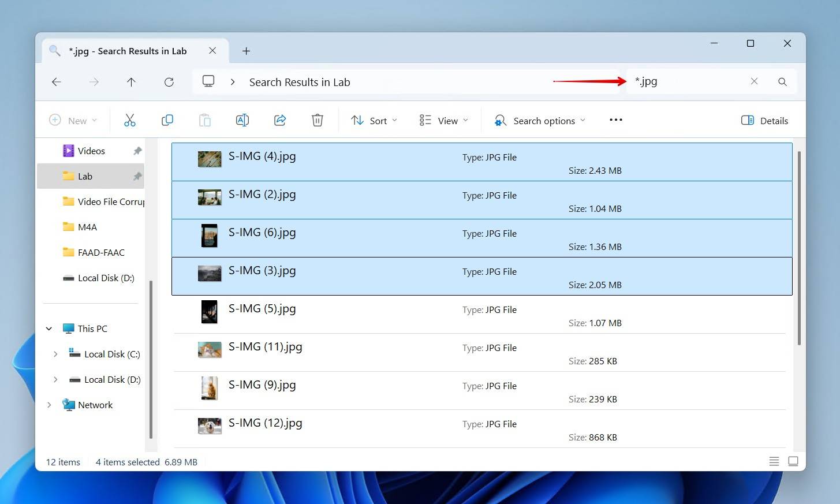Collapse the This PC tree node
The width and height of the screenshot is (840, 504).
49,328
